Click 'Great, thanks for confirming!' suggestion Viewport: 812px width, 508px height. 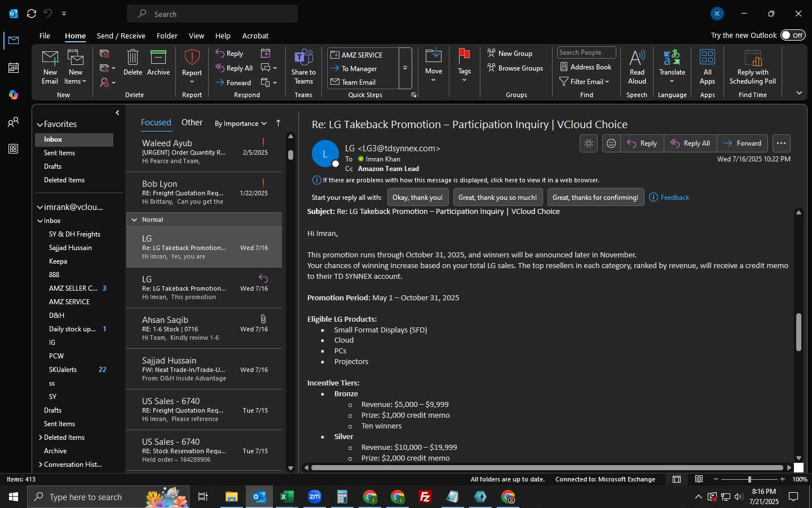pyautogui.click(x=595, y=197)
